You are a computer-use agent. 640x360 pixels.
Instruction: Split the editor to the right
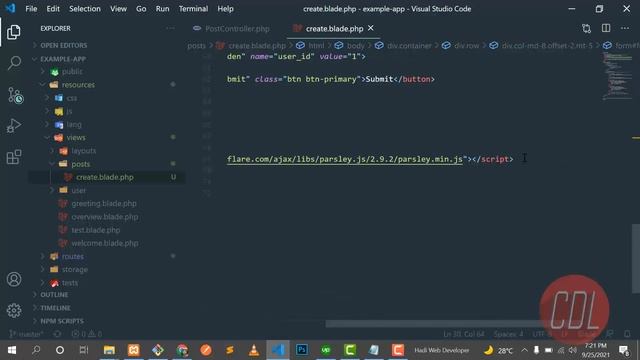[x=606, y=28]
